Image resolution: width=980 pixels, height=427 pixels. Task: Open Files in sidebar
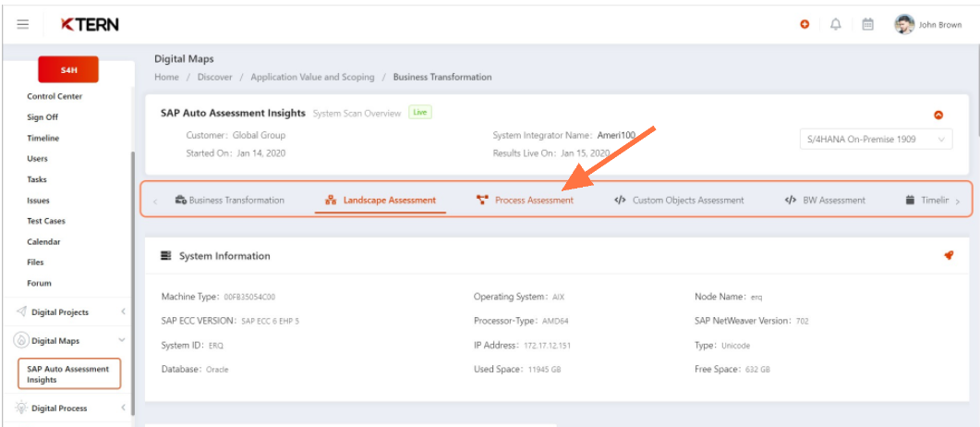coord(36,262)
